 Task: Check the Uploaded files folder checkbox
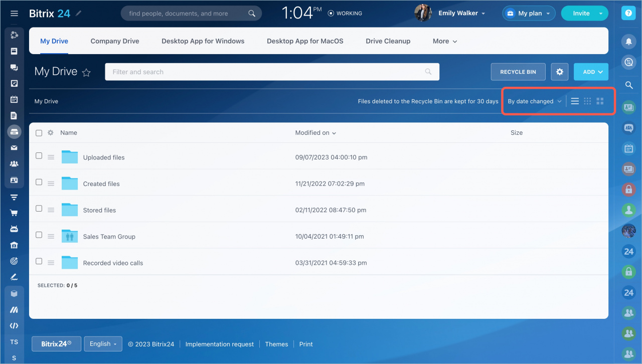[39, 156]
